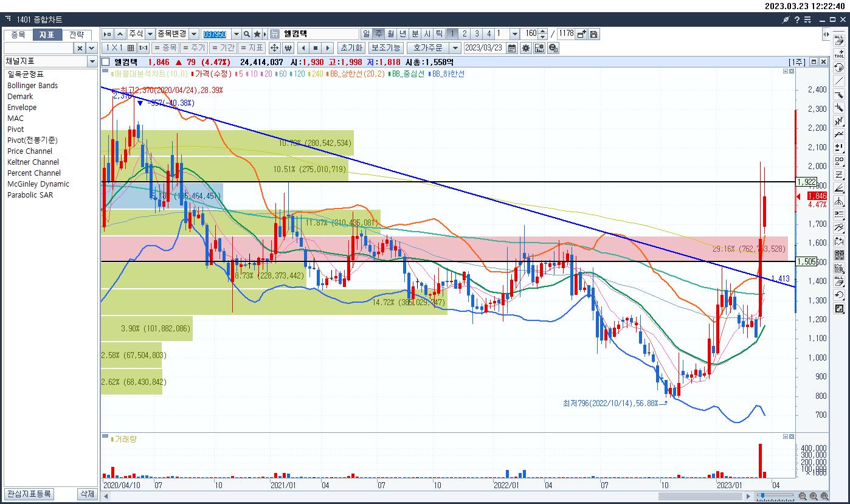Click the undo arrow icon near sidebar bottom
The width and height of the screenshot is (850, 504).
839,295
